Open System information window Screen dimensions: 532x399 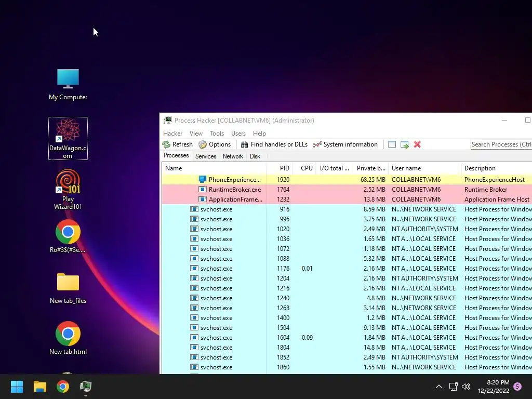pos(345,144)
